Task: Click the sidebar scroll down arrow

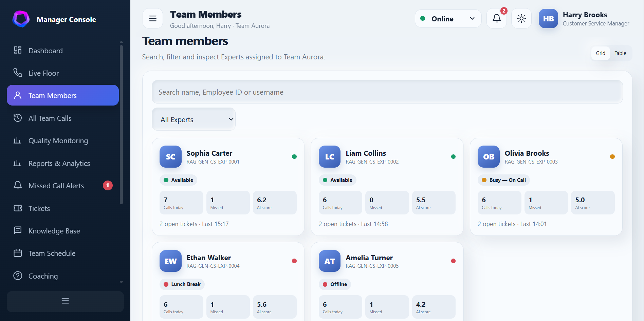Action: (121, 282)
